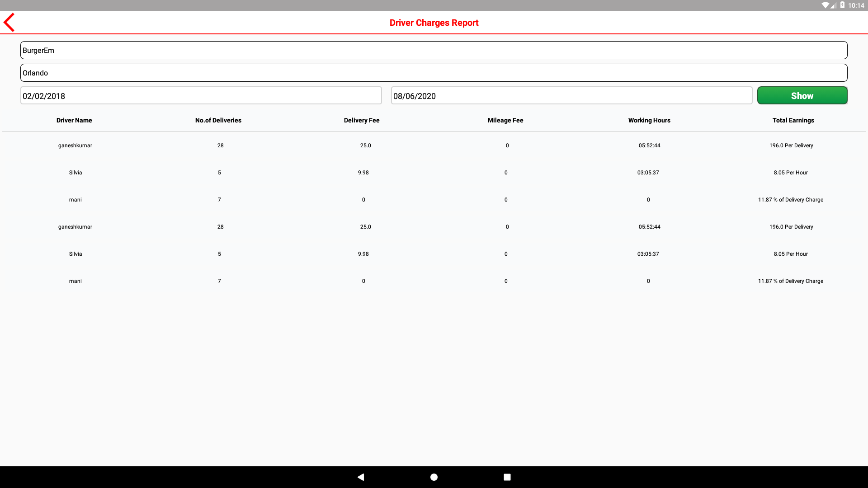
Task: Tap the recent apps square button
Action: pos(507,477)
